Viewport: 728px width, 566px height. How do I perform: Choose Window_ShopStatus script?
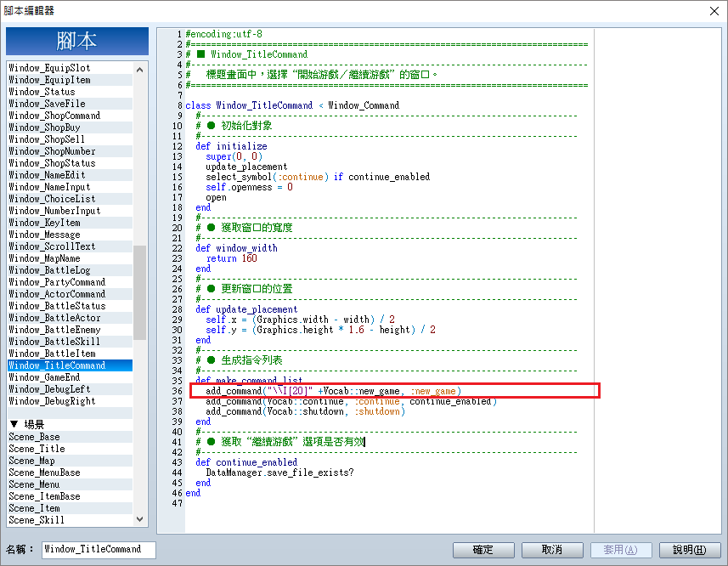coord(71,163)
